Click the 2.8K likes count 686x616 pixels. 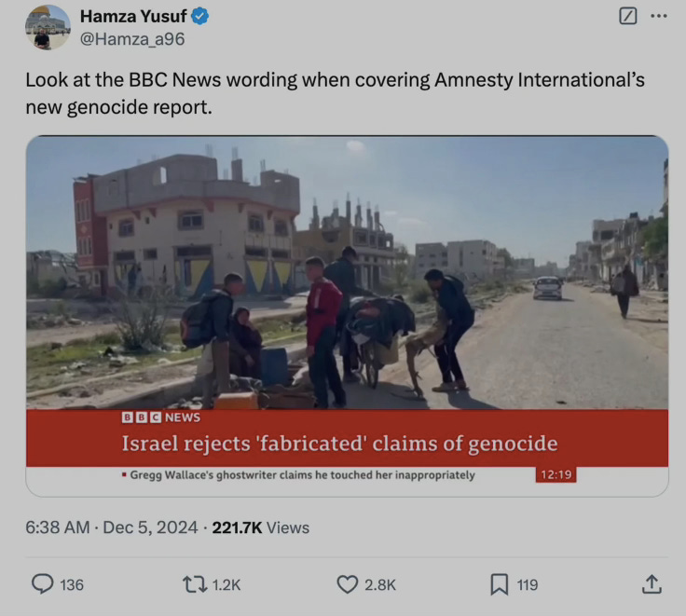coord(380,585)
